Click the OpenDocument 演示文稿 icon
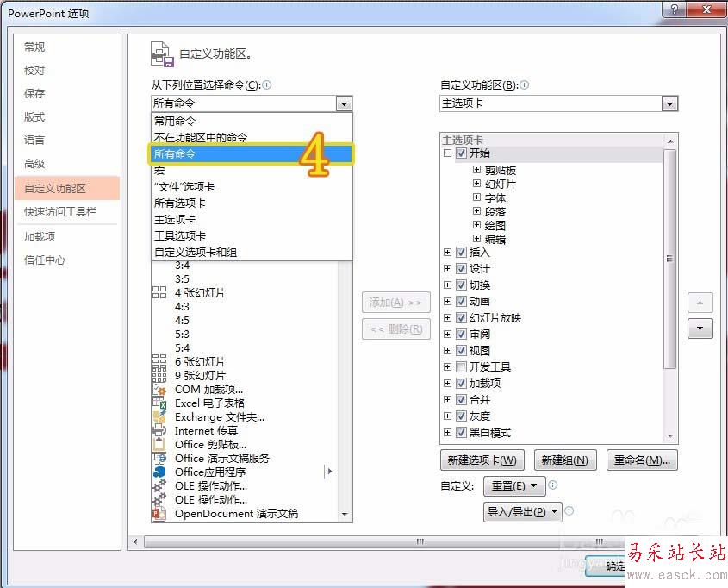 [159, 513]
